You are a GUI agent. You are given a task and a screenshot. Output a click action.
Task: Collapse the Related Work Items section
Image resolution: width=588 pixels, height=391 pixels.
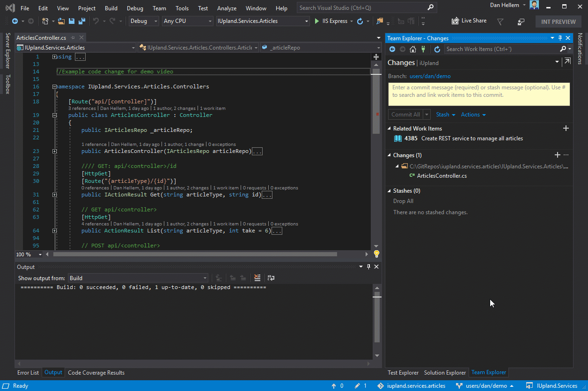coord(389,128)
